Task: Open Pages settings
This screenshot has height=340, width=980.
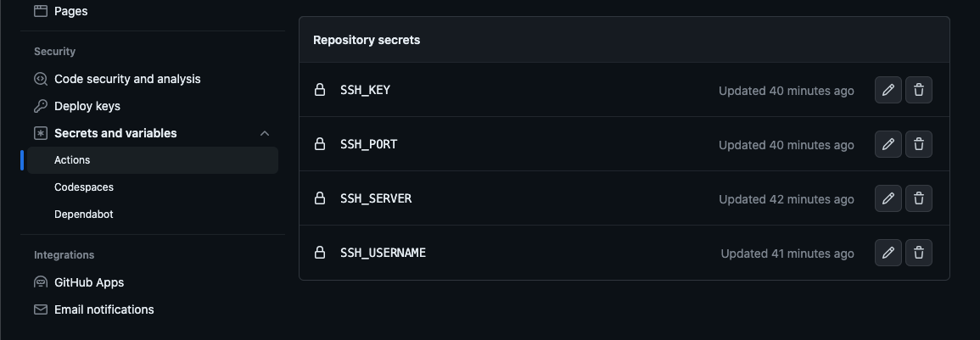Action: pyautogui.click(x=70, y=11)
